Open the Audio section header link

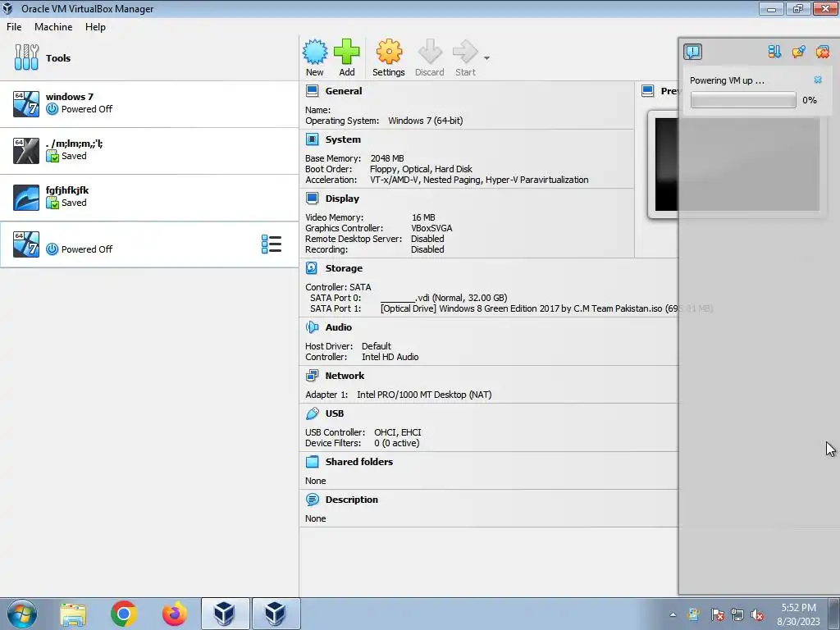coord(339,326)
